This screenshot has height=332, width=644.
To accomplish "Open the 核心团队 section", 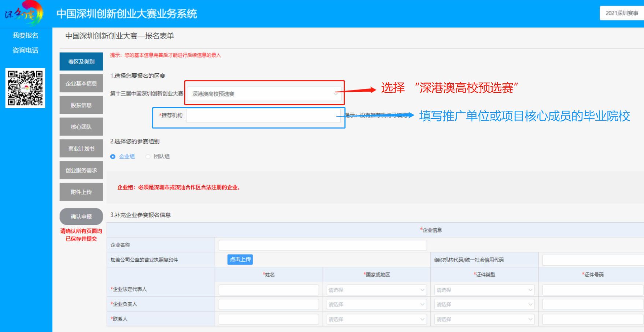I will (81, 127).
